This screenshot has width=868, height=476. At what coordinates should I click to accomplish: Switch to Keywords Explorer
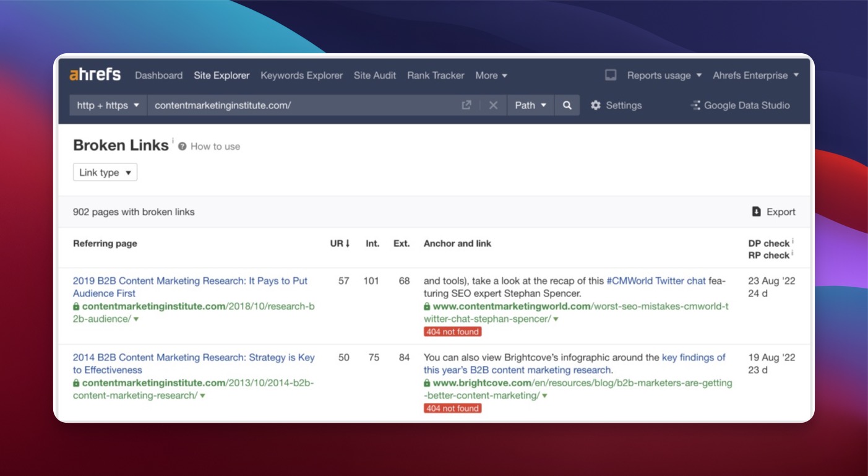tap(301, 75)
